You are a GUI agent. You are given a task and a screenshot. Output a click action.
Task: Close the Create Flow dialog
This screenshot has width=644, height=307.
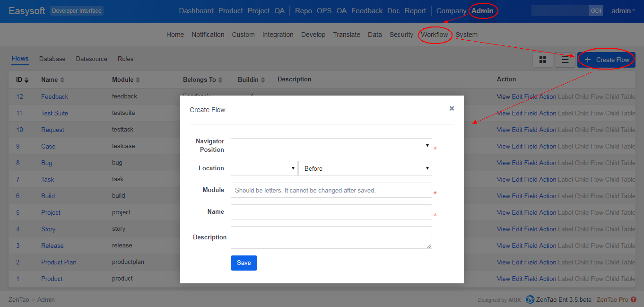coord(452,109)
